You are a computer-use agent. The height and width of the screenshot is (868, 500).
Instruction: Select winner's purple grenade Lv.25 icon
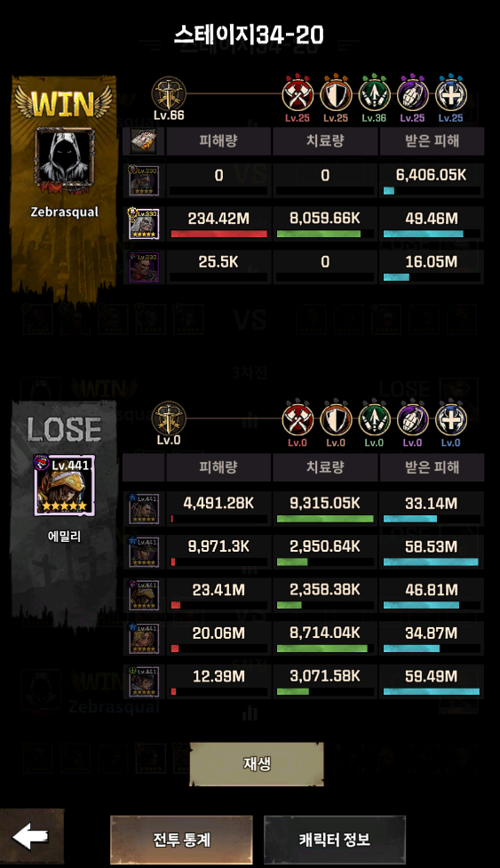tap(413, 95)
